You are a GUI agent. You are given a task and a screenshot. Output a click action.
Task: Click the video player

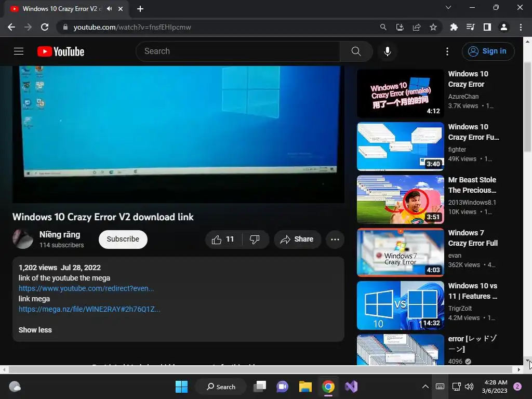click(179, 135)
